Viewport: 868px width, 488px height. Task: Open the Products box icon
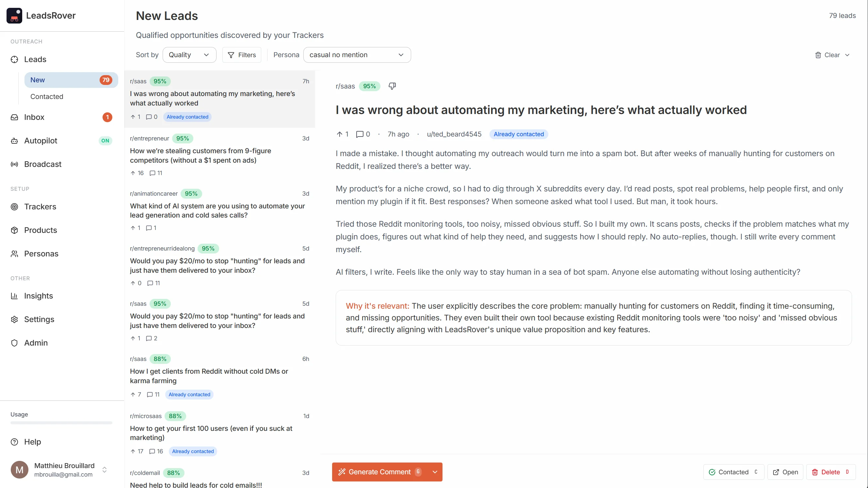click(14, 230)
